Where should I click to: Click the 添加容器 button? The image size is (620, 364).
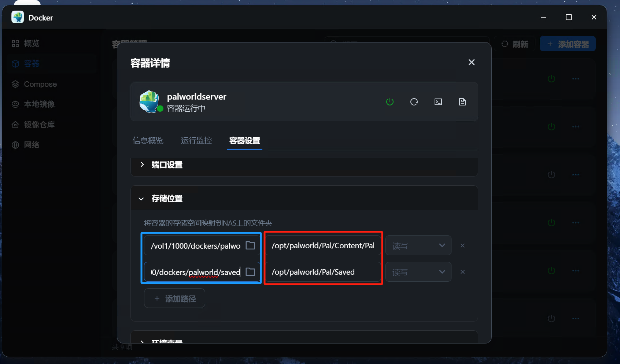(x=568, y=44)
